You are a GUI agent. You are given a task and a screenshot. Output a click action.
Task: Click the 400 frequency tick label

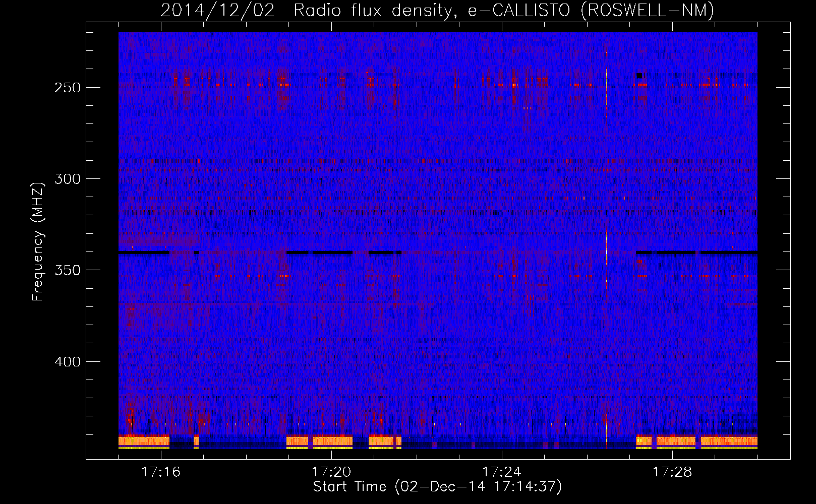pos(68,362)
